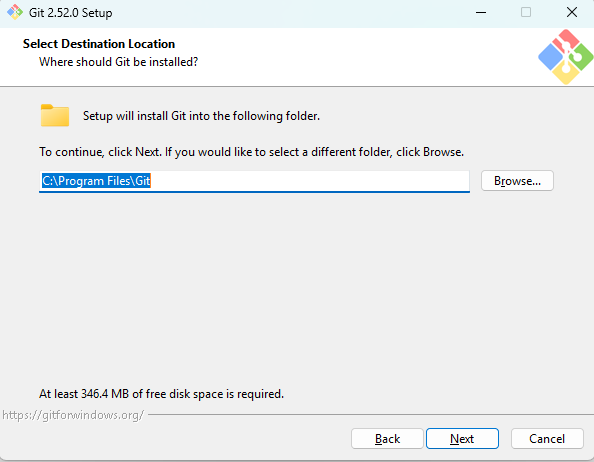Click the yellow folder icon

coord(55,115)
